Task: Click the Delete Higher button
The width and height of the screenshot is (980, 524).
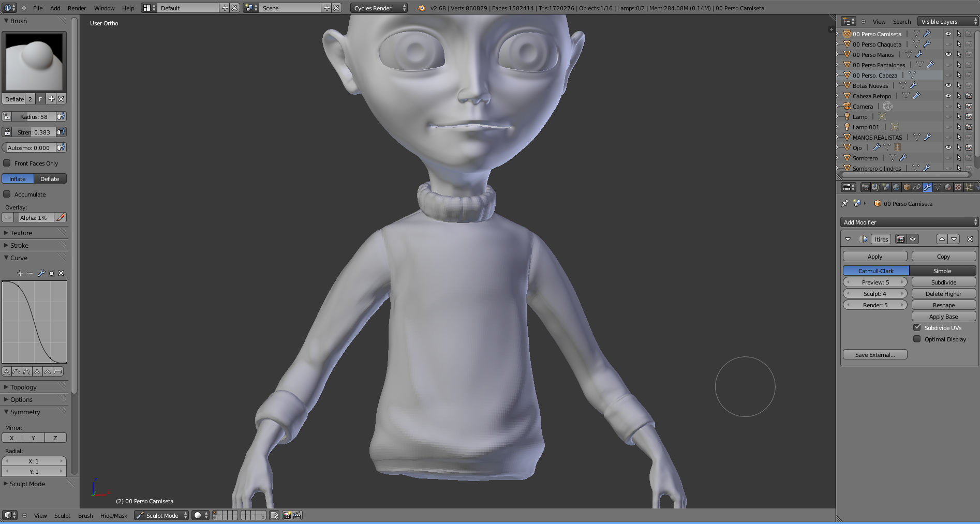Action: point(944,294)
